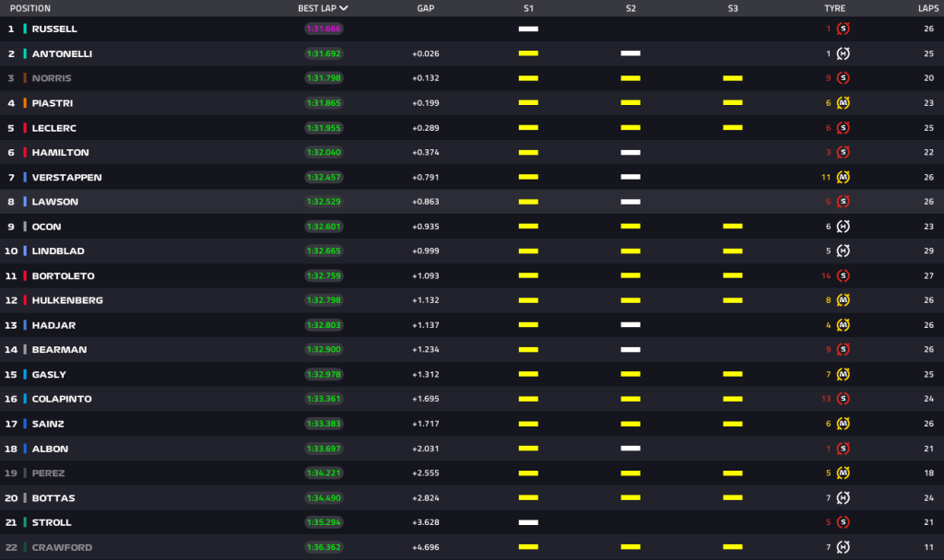Viewport: 944px width, 560px height.
Task: Click Stroll's white S1 sector bar
Action: click(528, 522)
